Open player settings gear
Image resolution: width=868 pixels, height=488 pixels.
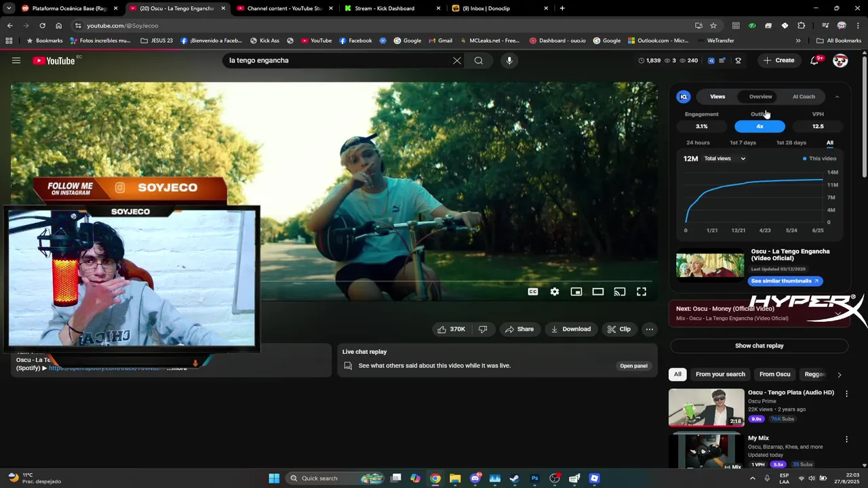pyautogui.click(x=555, y=291)
